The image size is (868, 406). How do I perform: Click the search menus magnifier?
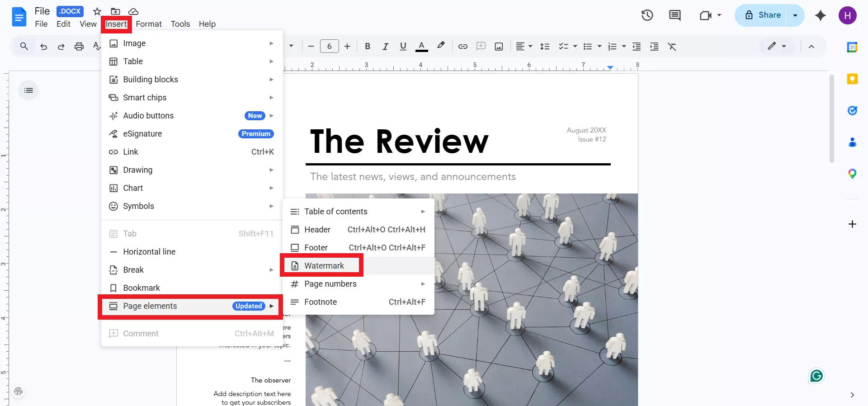24,46
